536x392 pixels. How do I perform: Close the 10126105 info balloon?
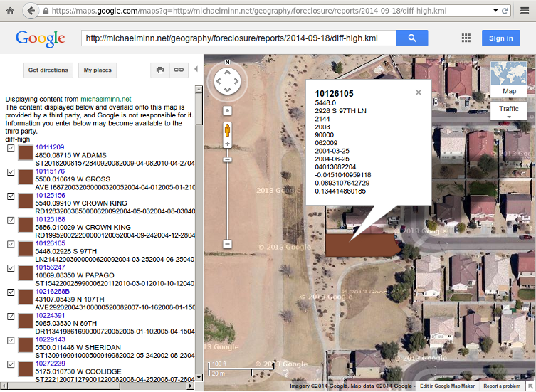pos(419,92)
